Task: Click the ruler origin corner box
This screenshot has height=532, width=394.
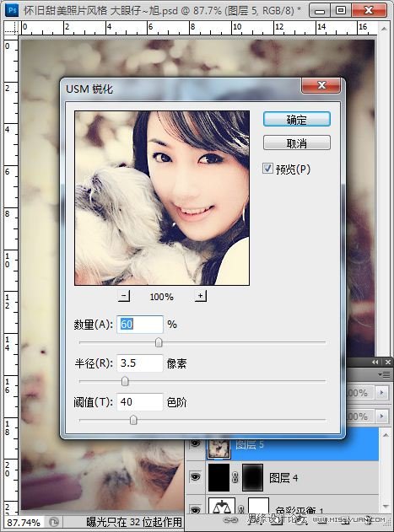Action: [x=11, y=28]
